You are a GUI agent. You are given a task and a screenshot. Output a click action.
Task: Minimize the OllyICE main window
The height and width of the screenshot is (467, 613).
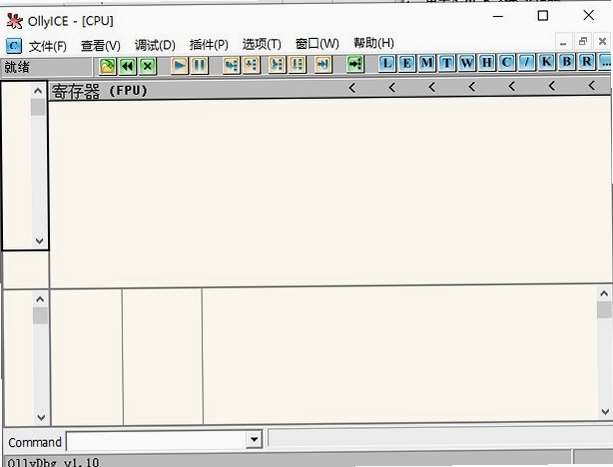point(498,16)
